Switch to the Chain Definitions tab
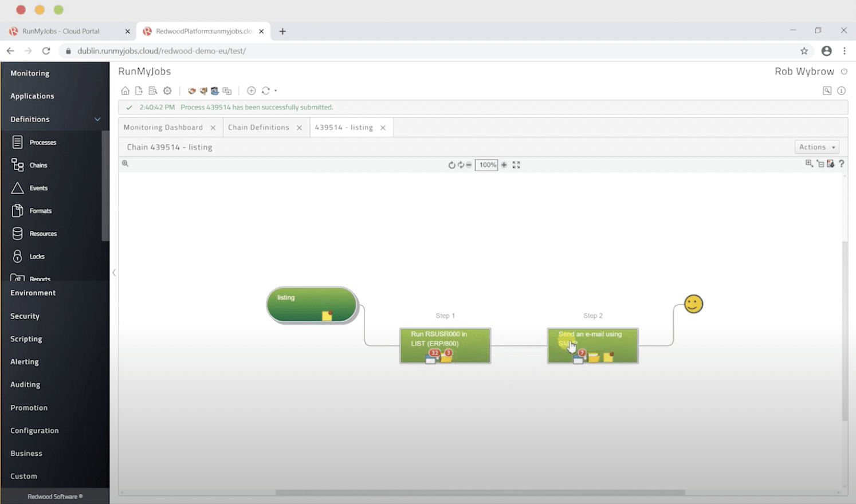The image size is (856, 504). tap(258, 127)
